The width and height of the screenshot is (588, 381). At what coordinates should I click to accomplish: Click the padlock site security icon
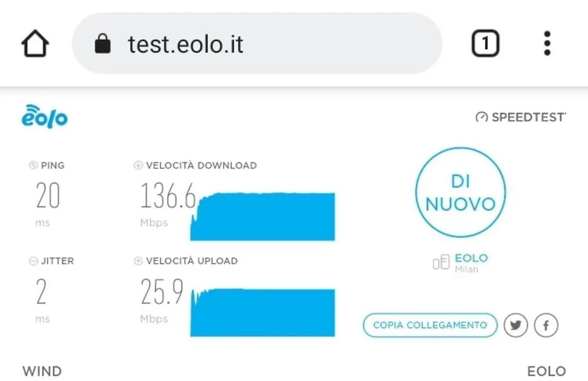click(102, 44)
